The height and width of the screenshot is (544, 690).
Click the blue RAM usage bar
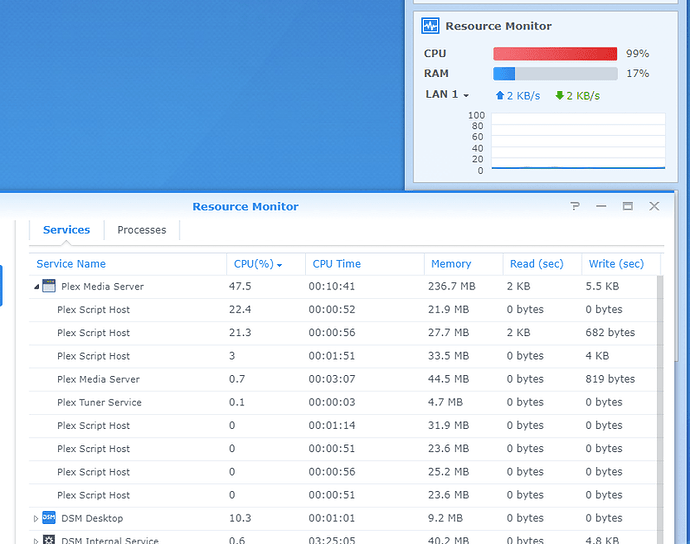(x=504, y=74)
